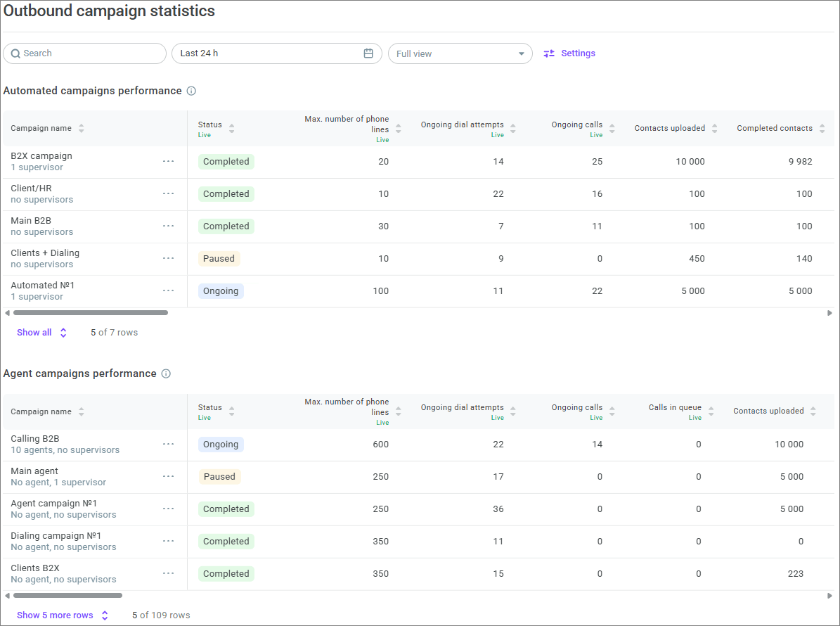
Task: Click agent table horizontal scrollbar thumb
Action: point(67,596)
